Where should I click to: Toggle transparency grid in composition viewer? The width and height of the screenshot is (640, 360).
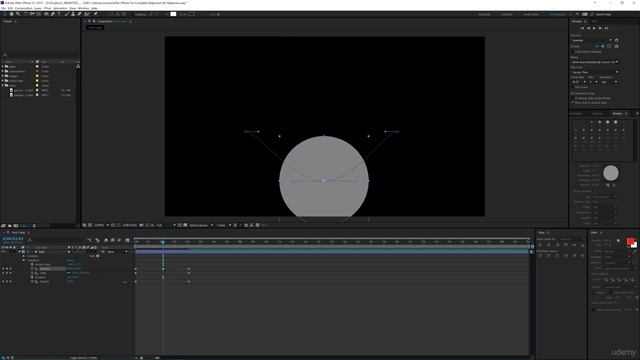185,225
